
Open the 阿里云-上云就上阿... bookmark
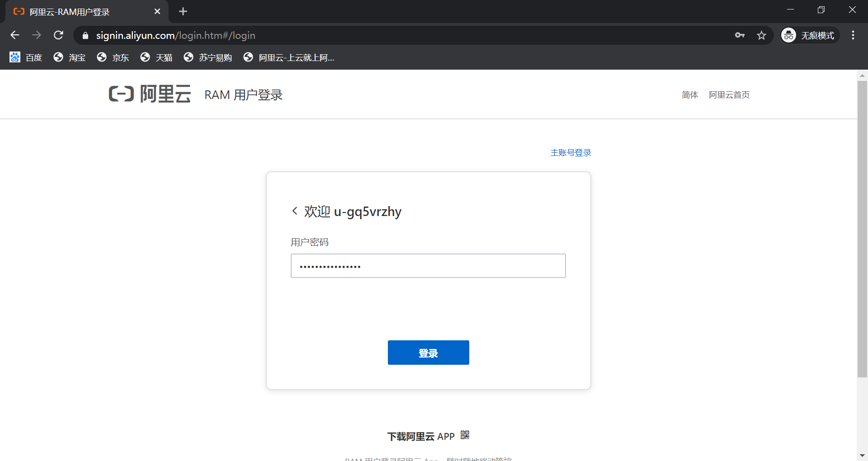pos(289,57)
